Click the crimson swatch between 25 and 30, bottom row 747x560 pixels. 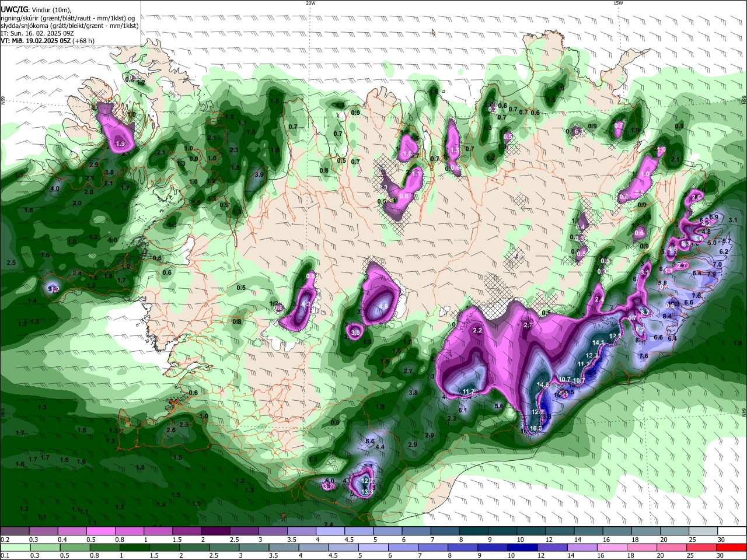(x=703, y=547)
